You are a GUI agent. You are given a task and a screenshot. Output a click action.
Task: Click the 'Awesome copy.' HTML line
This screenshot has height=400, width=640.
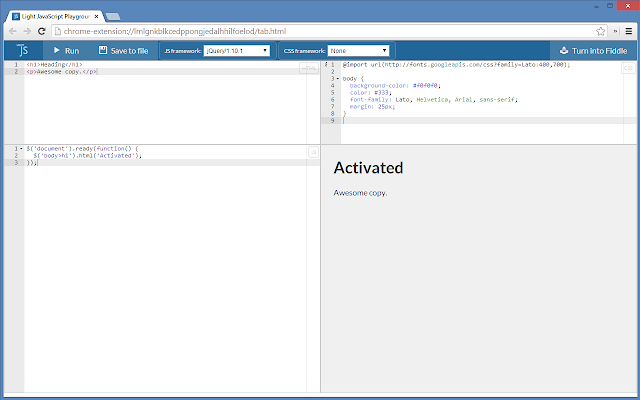coord(62,71)
